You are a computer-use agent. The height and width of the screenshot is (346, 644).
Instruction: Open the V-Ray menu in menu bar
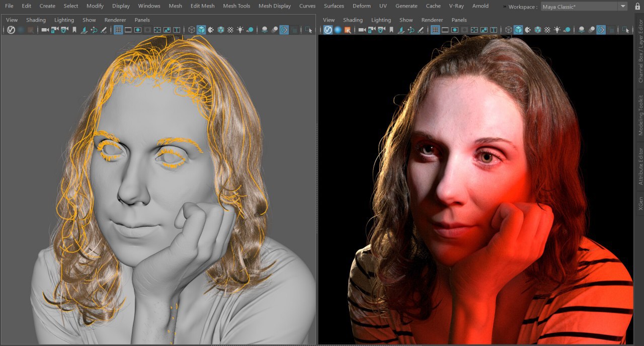click(x=456, y=6)
